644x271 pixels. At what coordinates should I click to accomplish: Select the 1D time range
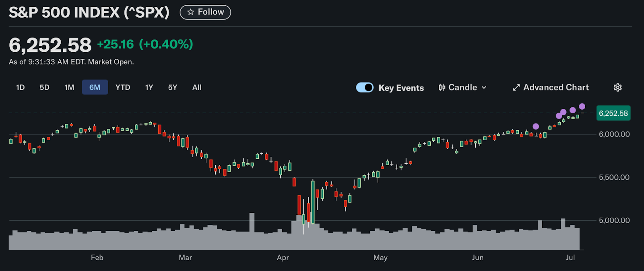click(21, 87)
